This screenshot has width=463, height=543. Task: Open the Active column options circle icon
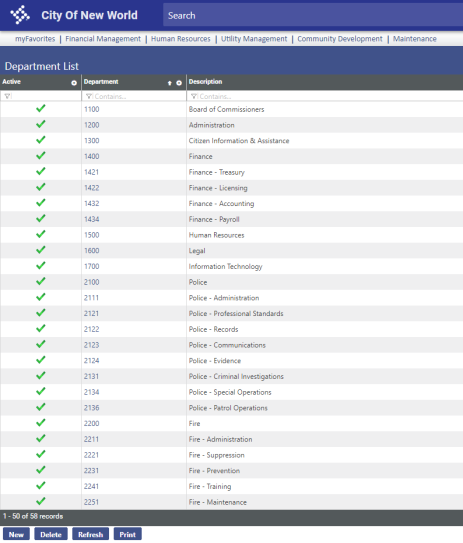coord(74,83)
